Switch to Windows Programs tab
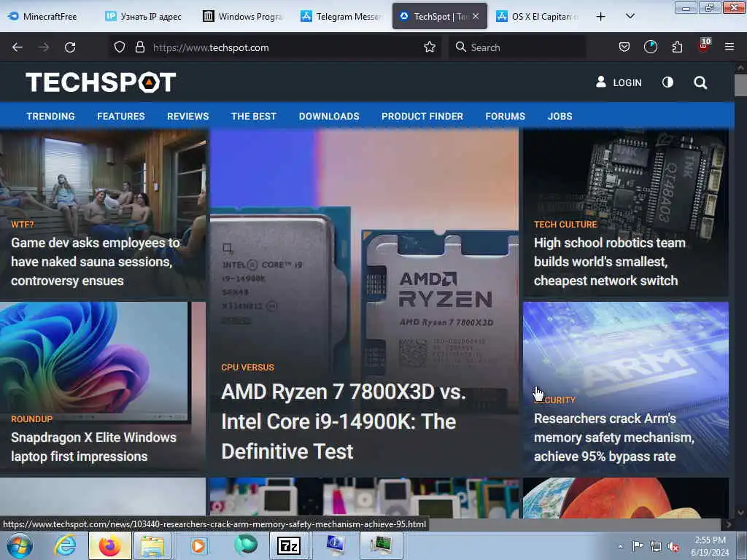This screenshot has width=747, height=560. click(243, 17)
